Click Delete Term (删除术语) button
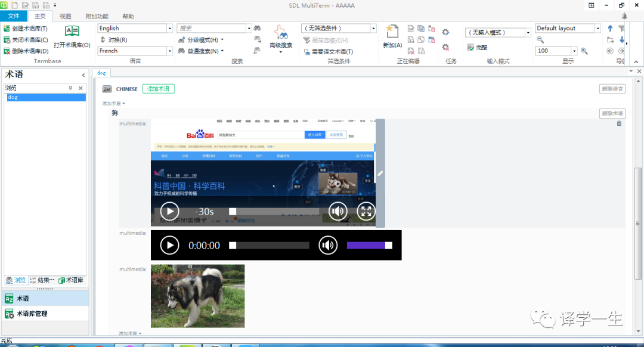The width and height of the screenshot is (644, 347). pos(612,113)
